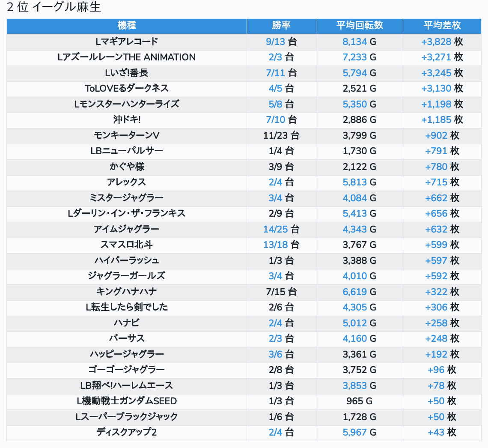Click the +3,245 枚 average difference
The image size is (488, 448).
(442, 73)
